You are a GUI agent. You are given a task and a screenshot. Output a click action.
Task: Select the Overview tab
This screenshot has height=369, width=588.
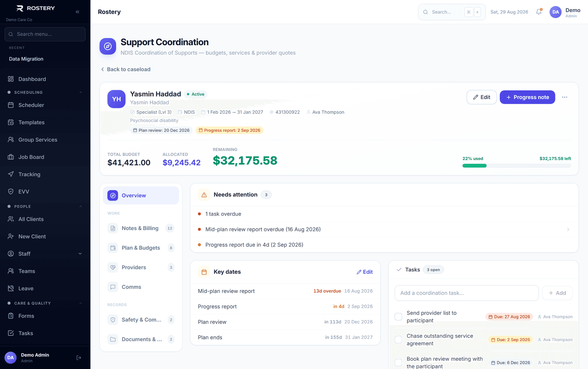click(x=141, y=195)
